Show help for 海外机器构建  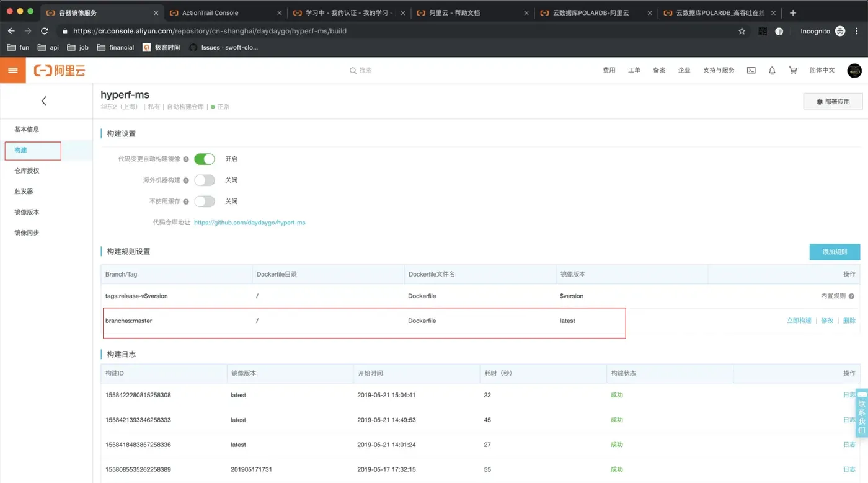[x=186, y=180]
